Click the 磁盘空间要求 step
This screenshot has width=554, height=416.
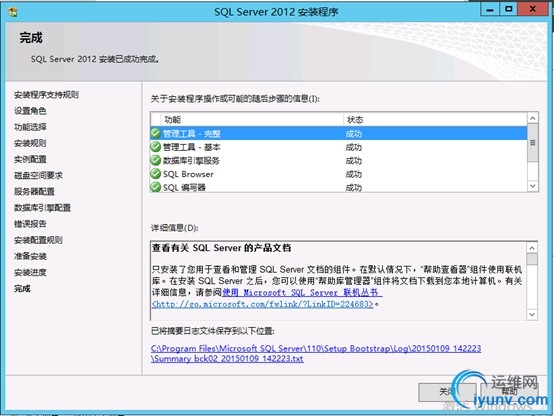click(x=38, y=175)
